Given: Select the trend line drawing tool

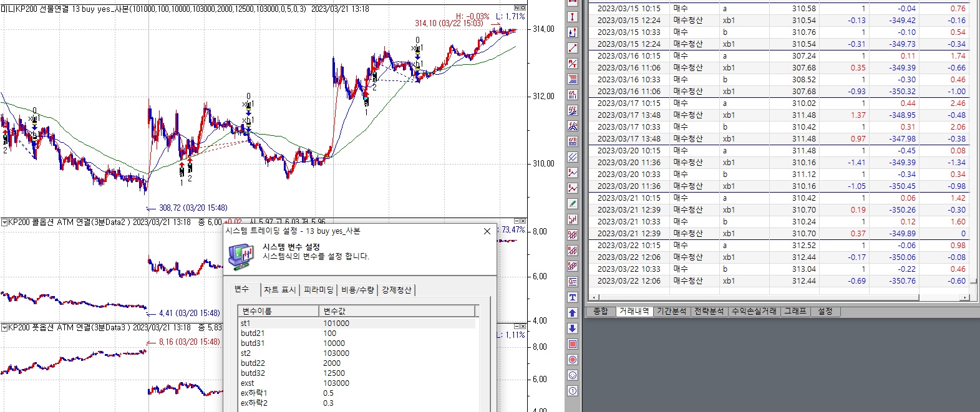Looking at the screenshot, I should tap(573, 48).
